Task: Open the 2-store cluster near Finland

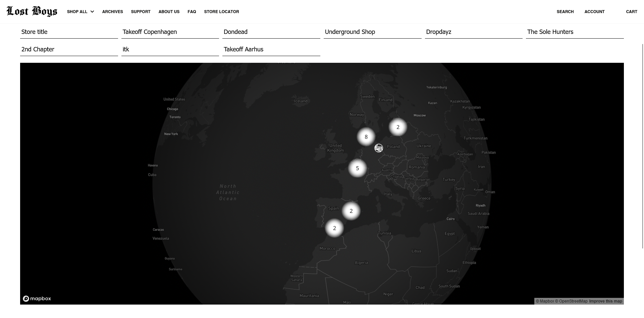Action: click(x=398, y=127)
